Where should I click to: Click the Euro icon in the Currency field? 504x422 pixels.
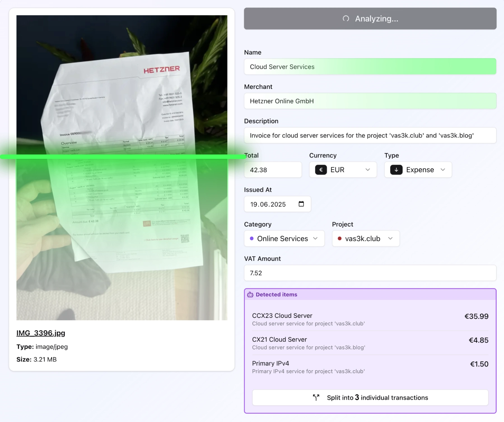(x=321, y=170)
